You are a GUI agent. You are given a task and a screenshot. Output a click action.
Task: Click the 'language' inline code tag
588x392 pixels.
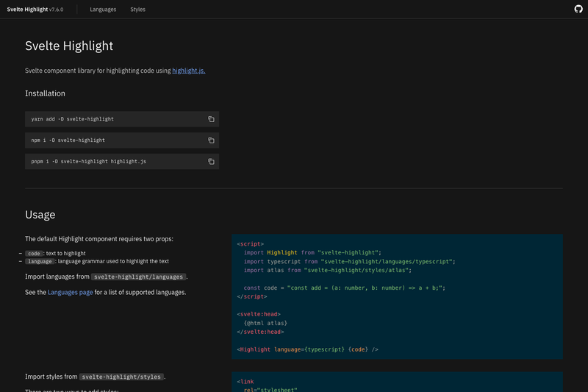(x=40, y=262)
